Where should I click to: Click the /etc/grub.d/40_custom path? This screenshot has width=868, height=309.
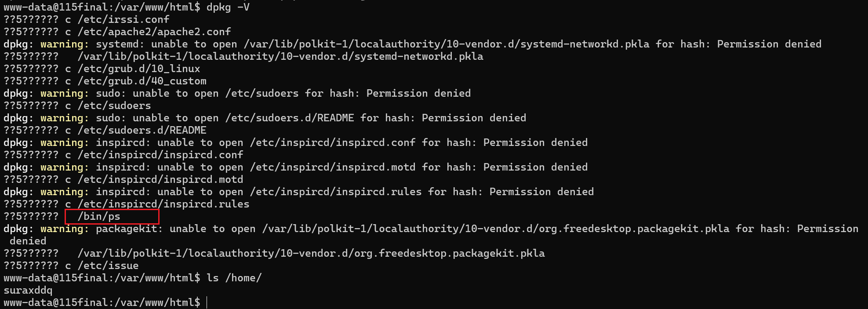[x=142, y=81]
